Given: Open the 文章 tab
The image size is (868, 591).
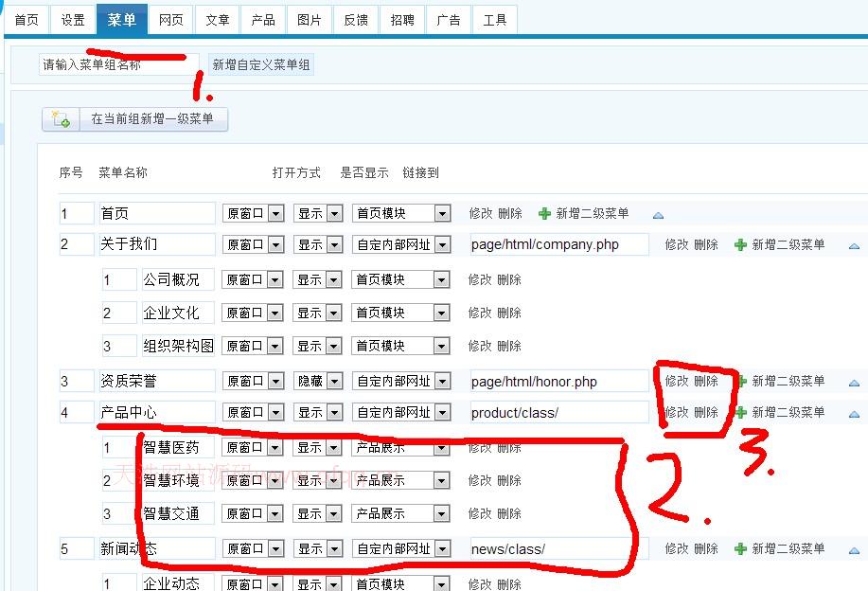Looking at the screenshot, I should coord(217,20).
